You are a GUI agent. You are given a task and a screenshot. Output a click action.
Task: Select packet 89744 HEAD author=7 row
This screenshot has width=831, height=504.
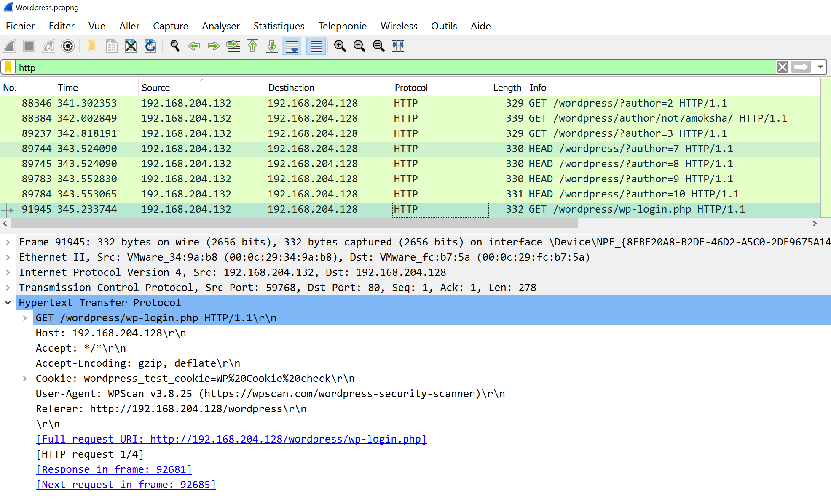tap(410, 149)
